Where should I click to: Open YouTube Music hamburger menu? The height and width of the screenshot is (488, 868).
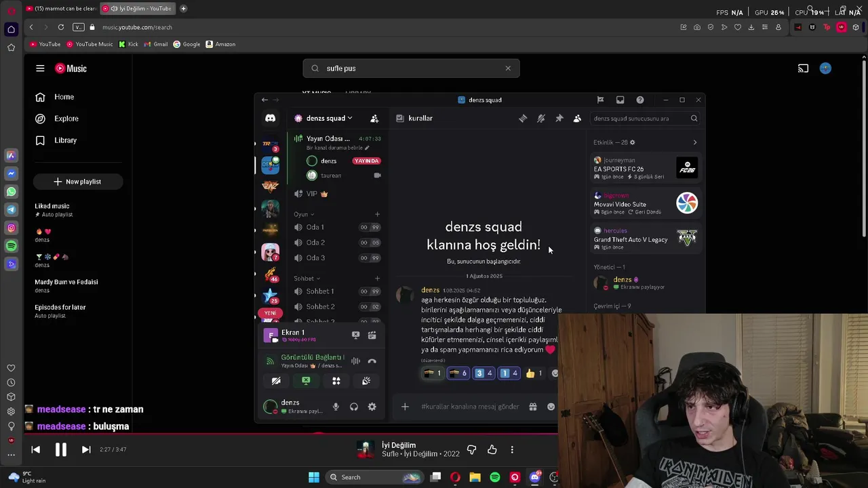(40, 68)
